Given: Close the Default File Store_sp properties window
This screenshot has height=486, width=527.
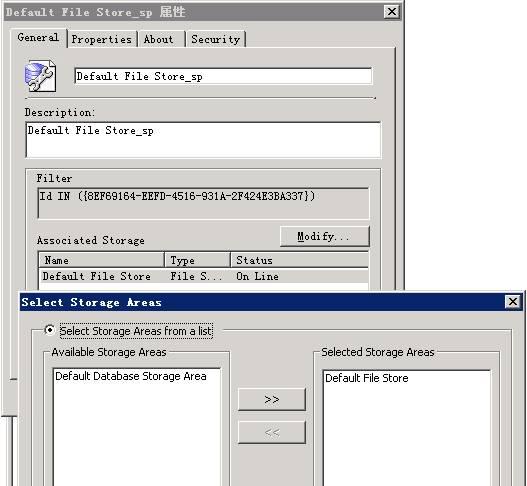Looking at the screenshot, I should pyautogui.click(x=392, y=12).
